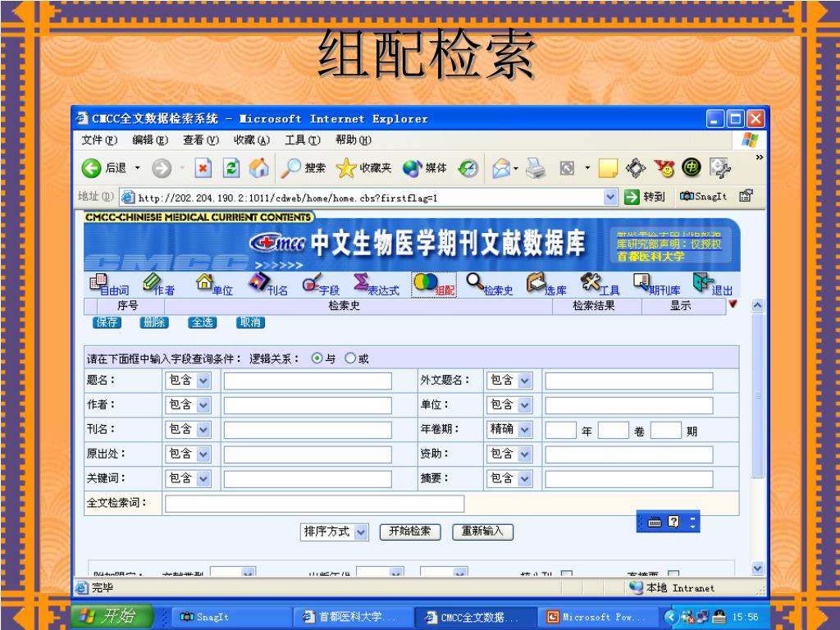Viewport: 840px width, 630px height.
Task: Expand the address bar URL dropdown
Action: 610,198
